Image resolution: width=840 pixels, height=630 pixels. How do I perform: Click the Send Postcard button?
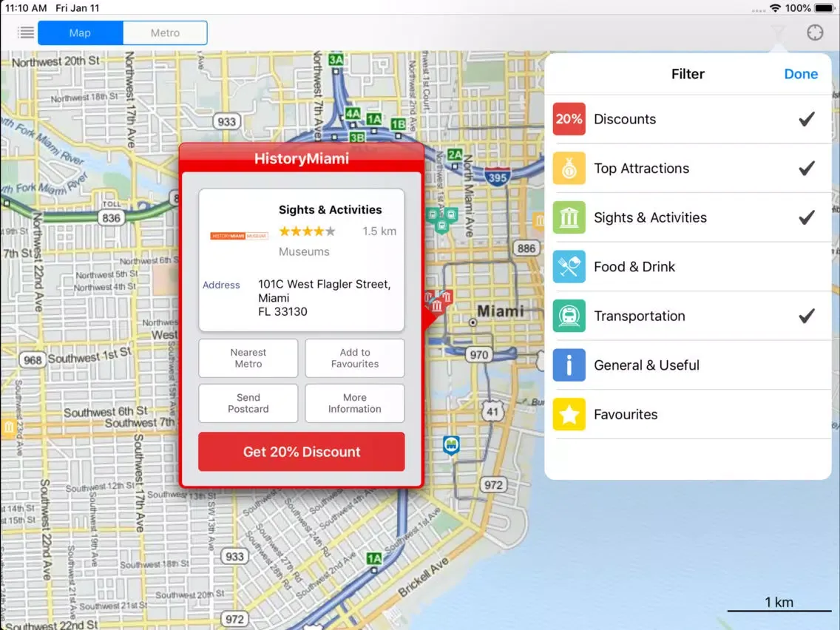click(248, 403)
